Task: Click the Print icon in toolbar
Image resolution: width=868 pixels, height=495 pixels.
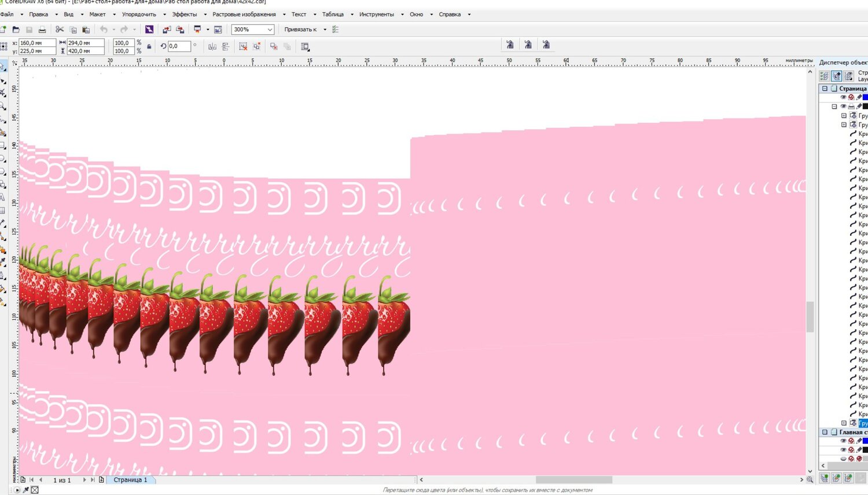Action: coord(42,29)
